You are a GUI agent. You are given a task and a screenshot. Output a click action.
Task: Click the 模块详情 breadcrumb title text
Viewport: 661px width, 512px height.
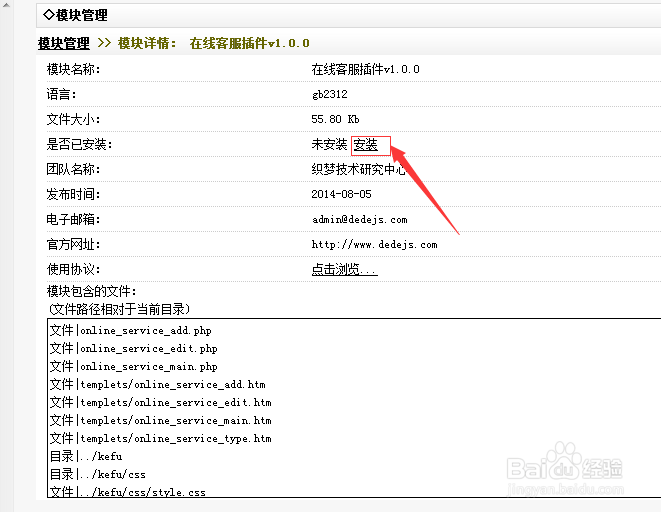coord(147,43)
